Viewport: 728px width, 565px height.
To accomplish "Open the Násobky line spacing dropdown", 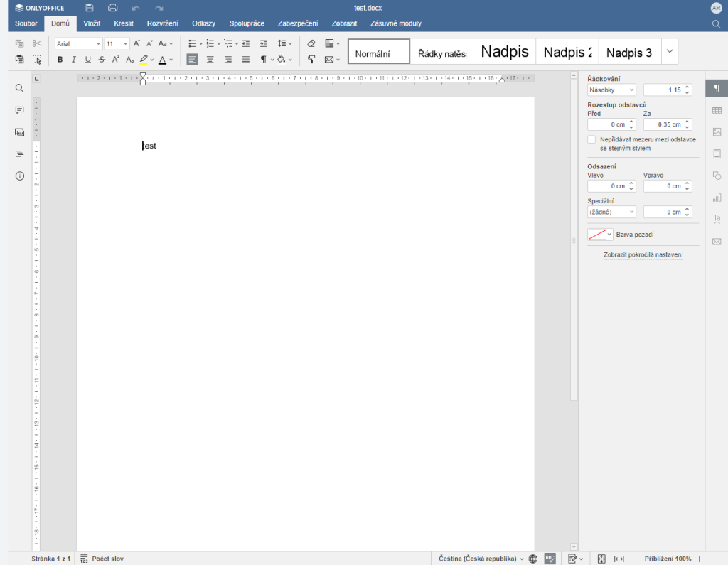I will click(611, 90).
